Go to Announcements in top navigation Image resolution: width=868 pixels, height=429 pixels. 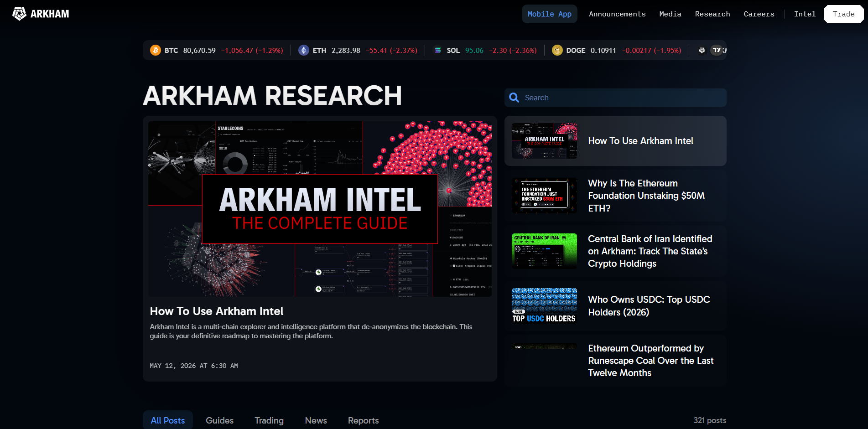pyautogui.click(x=617, y=14)
